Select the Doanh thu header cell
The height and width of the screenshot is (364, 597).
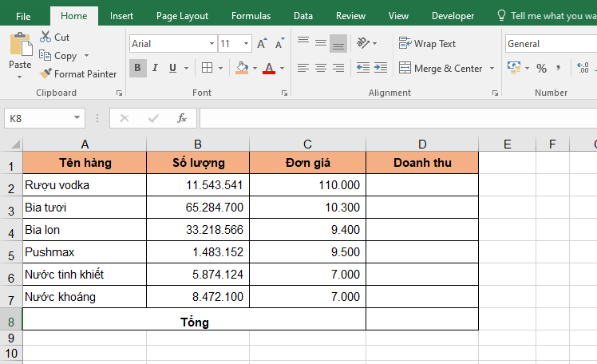tap(422, 163)
